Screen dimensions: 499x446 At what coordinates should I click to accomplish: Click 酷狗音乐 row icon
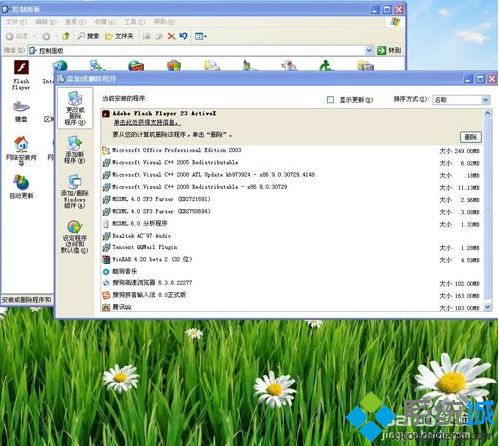(x=106, y=272)
